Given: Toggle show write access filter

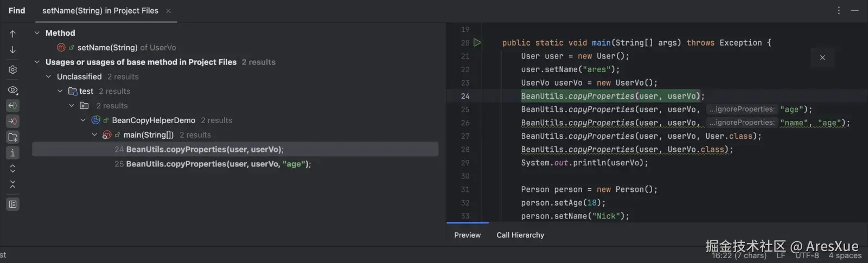Looking at the screenshot, I should tap(13, 121).
